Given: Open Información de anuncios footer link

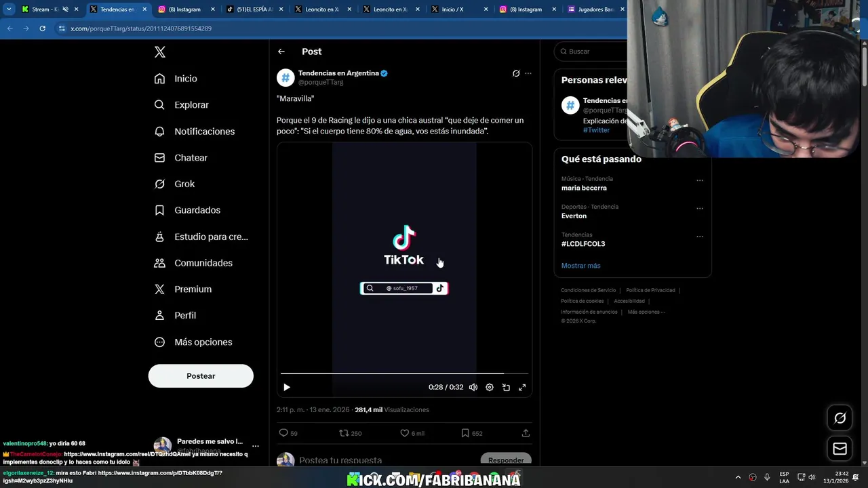Looking at the screenshot, I should coord(589,312).
